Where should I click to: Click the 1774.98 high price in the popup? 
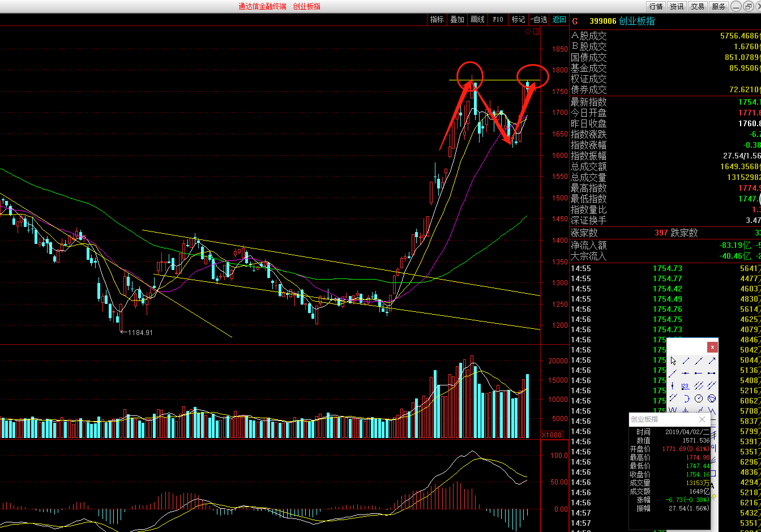pyautogui.click(x=698, y=457)
